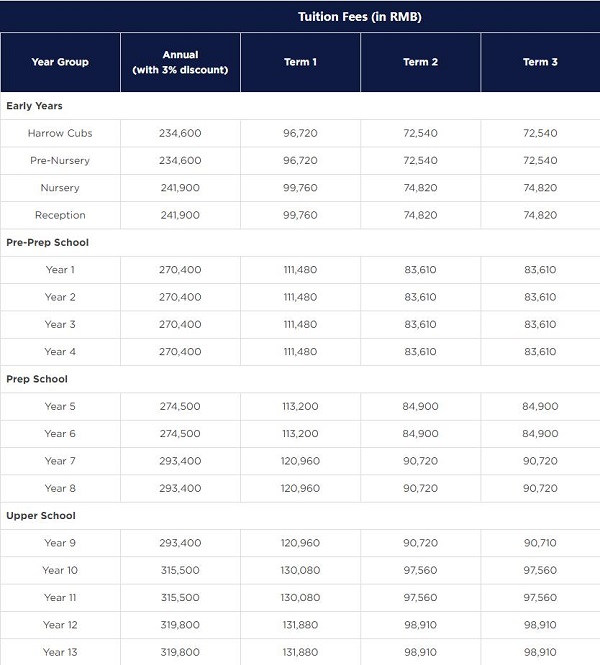Click the Harrow Cubs row label
This screenshot has width=600, height=665.
coord(60,133)
